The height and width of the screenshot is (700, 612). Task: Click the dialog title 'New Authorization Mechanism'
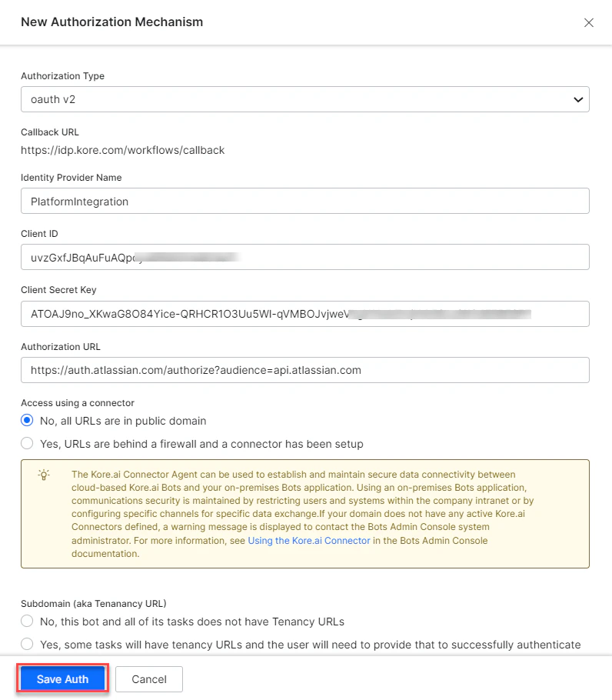point(111,22)
